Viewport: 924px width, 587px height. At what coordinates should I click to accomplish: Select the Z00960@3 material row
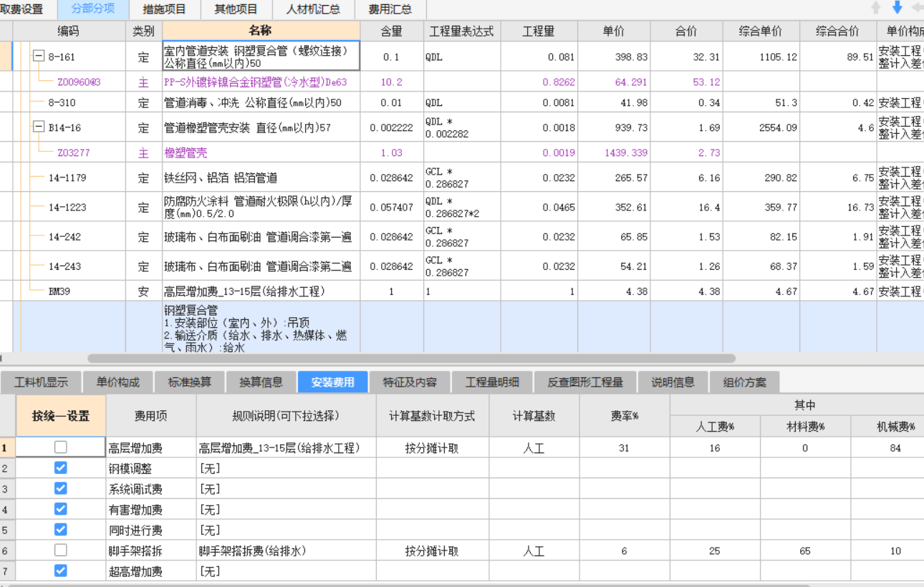[x=79, y=82]
